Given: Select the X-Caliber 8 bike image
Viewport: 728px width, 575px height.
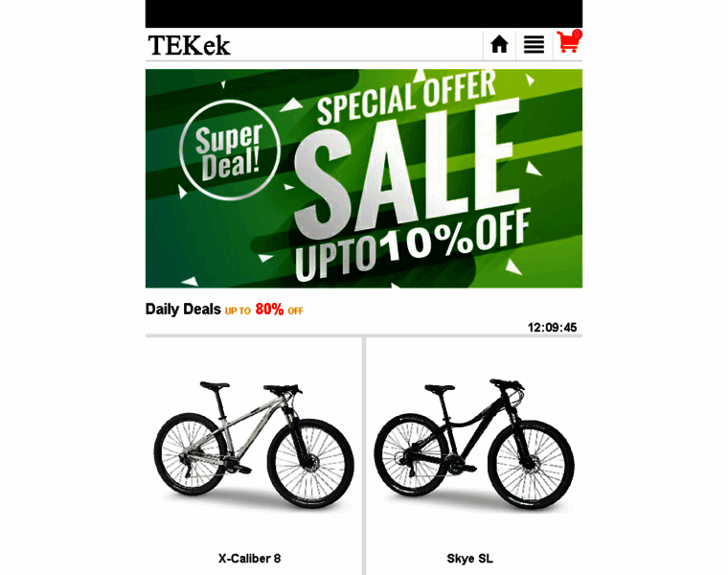Looking at the screenshot, I should pos(254,444).
